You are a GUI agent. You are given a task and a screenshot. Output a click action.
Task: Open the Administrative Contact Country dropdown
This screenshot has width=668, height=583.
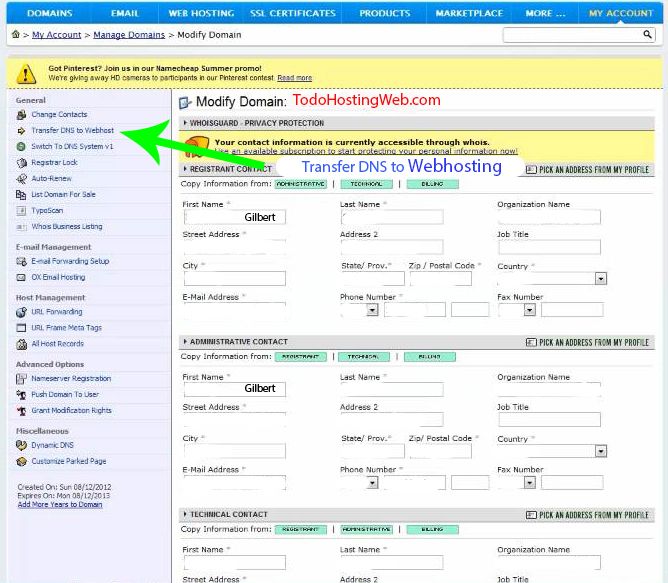click(x=601, y=451)
